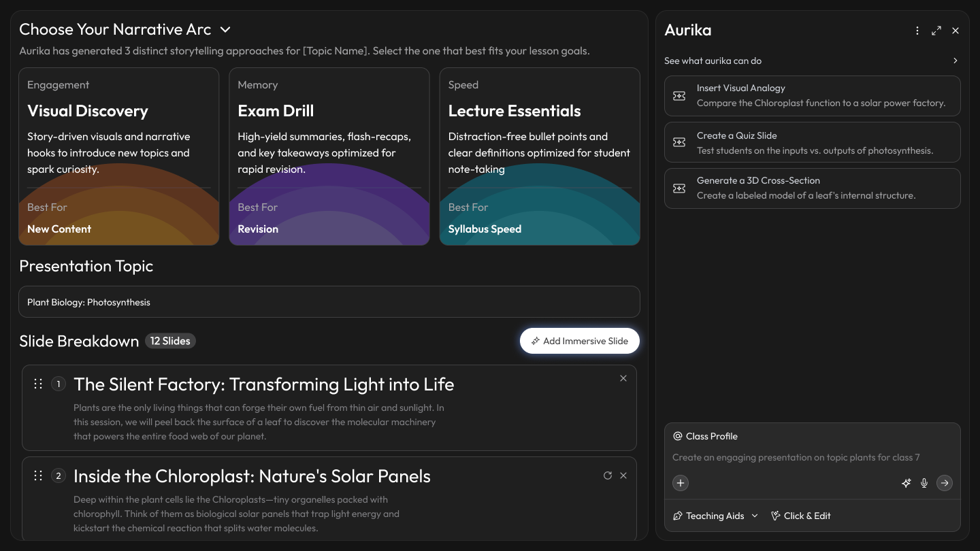Regenerate slide 2 with refresh icon
980x551 pixels.
click(608, 475)
